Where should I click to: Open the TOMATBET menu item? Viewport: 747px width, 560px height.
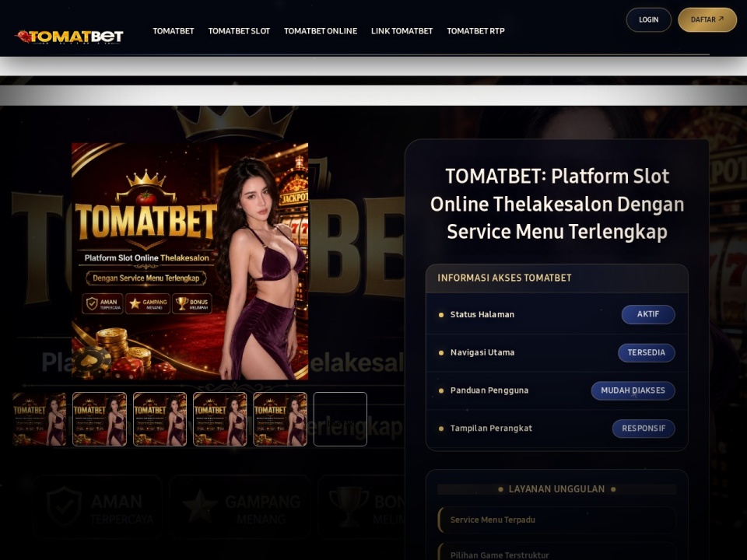[x=174, y=31]
